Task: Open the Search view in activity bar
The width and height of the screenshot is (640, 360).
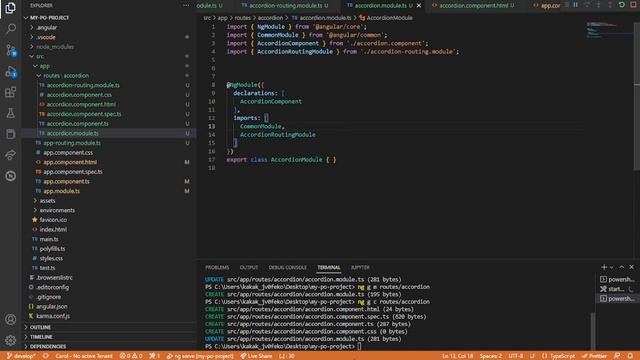Action: [x=11, y=28]
